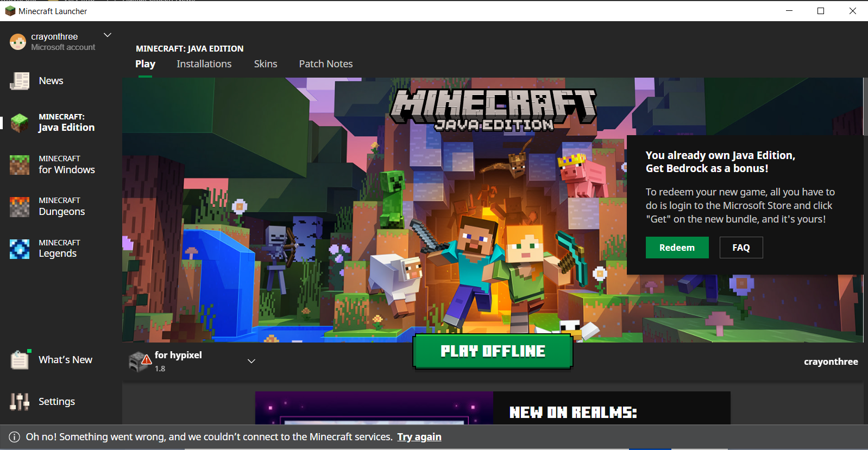Expand the account dropdown chevron
Screen dimensions: 868x450
[x=108, y=35]
